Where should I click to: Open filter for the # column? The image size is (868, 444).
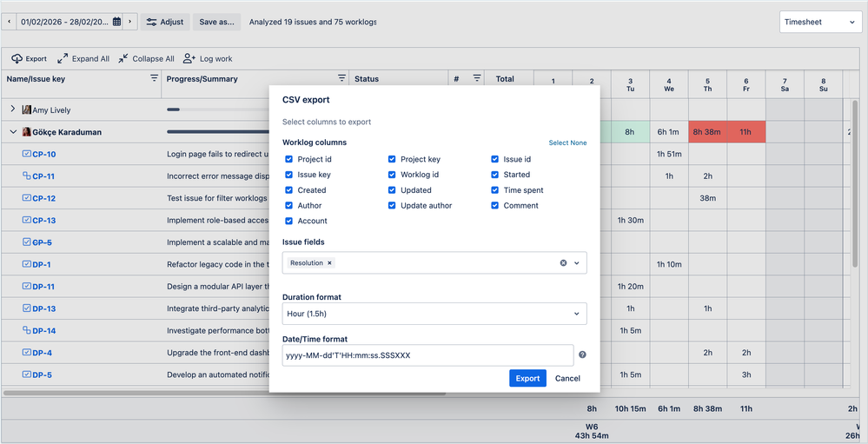click(477, 78)
